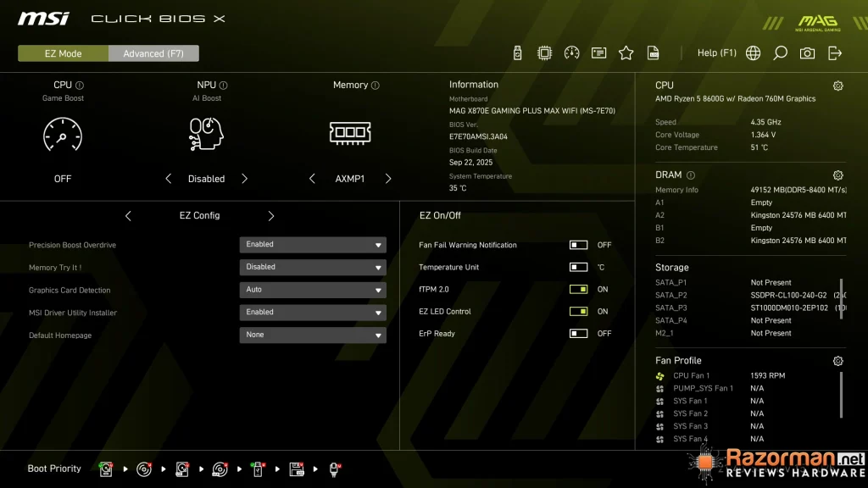Open the LOG file icon

pyautogui.click(x=654, y=53)
